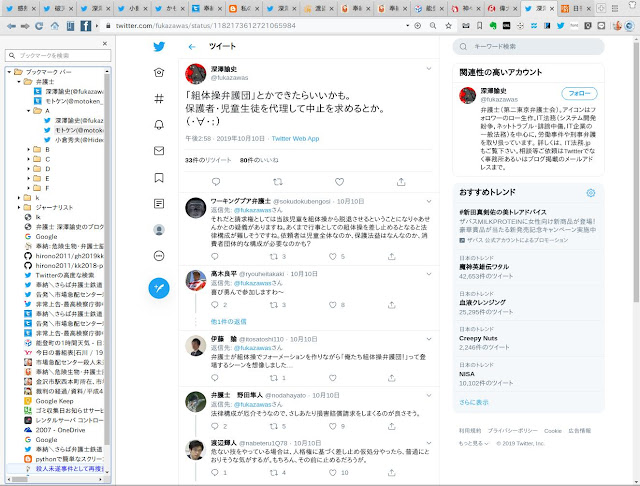
Task: Reply to the main tweet
Action: 216,182
